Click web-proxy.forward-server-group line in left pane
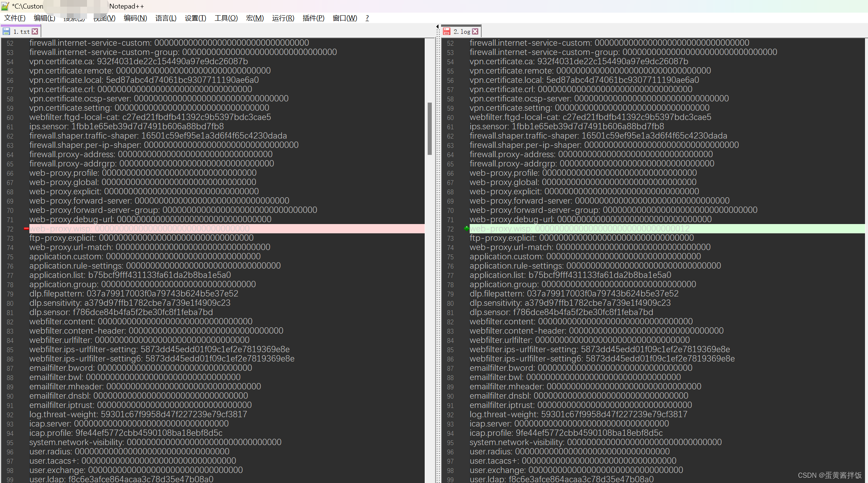The width and height of the screenshot is (868, 483). pos(173,210)
